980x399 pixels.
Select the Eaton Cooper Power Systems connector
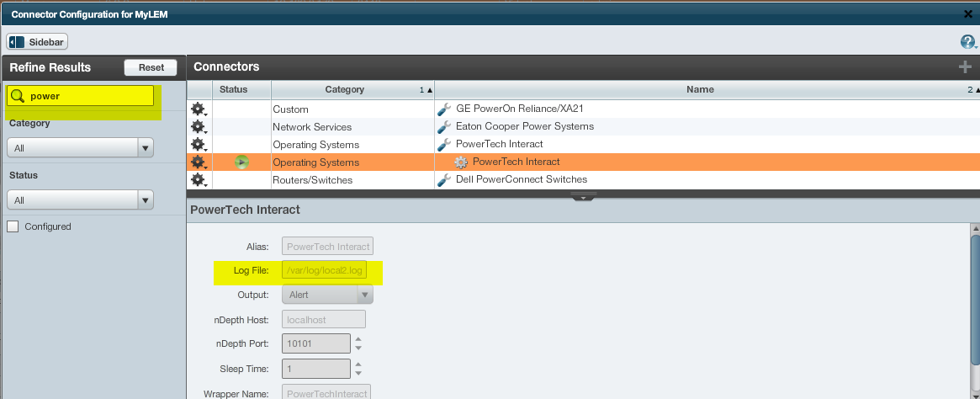pos(525,126)
